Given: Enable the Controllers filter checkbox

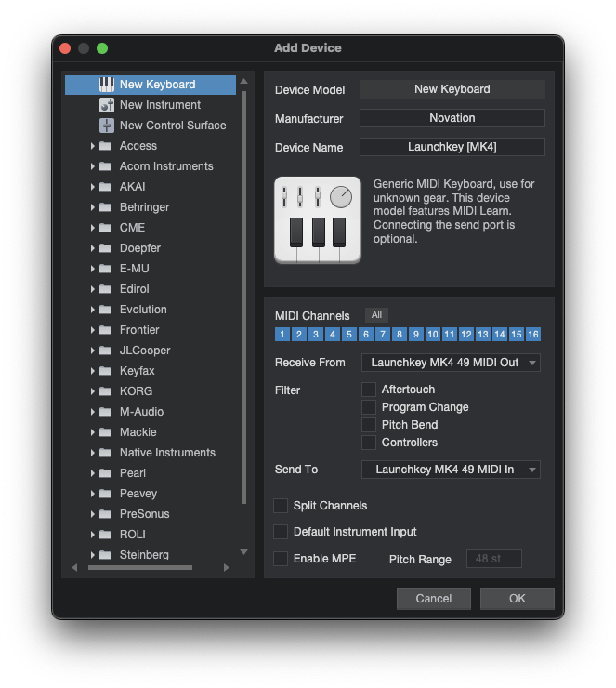Looking at the screenshot, I should (369, 443).
